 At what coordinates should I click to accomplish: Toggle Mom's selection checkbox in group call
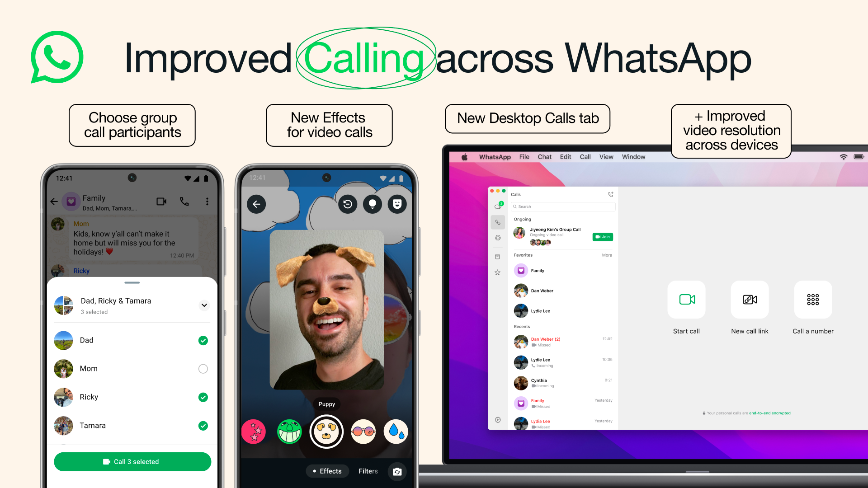point(202,368)
